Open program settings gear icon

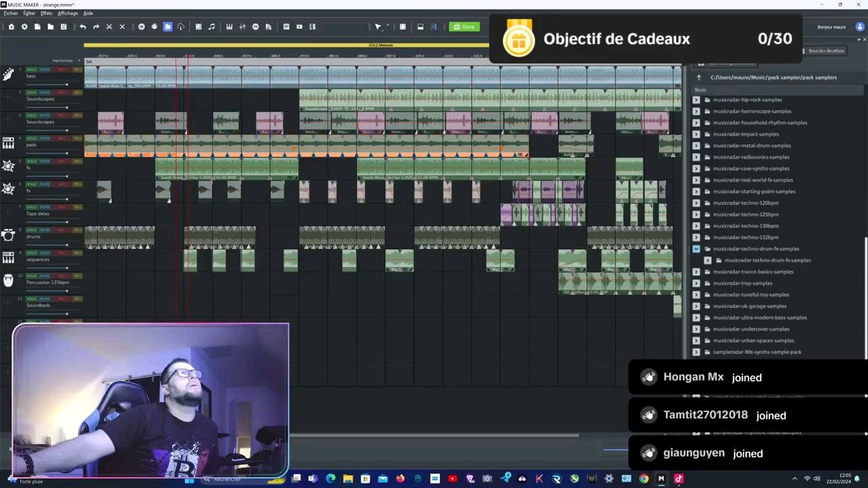click(x=24, y=26)
